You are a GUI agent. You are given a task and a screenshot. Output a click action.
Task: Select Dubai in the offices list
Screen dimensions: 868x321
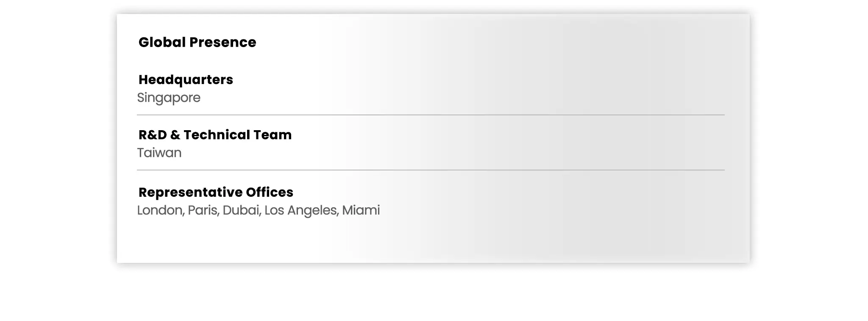coord(241,211)
